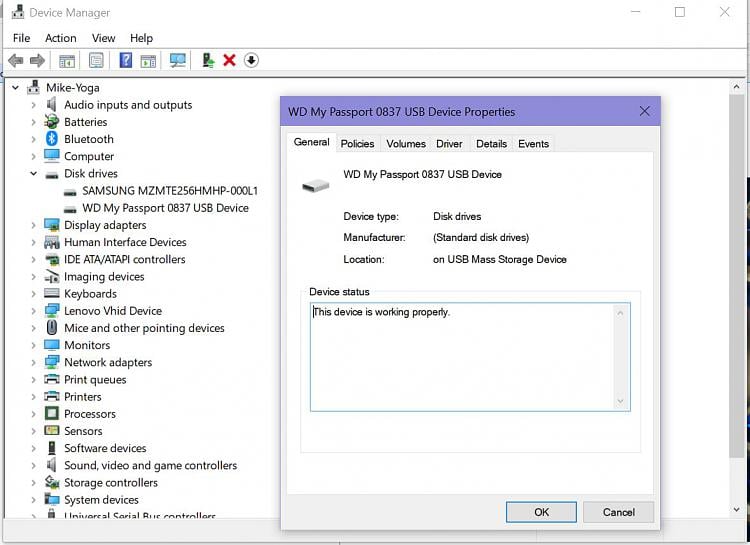Image resolution: width=750 pixels, height=545 pixels.
Task: Expand the Network adapters category
Action: pyautogui.click(x=33, y=362)
